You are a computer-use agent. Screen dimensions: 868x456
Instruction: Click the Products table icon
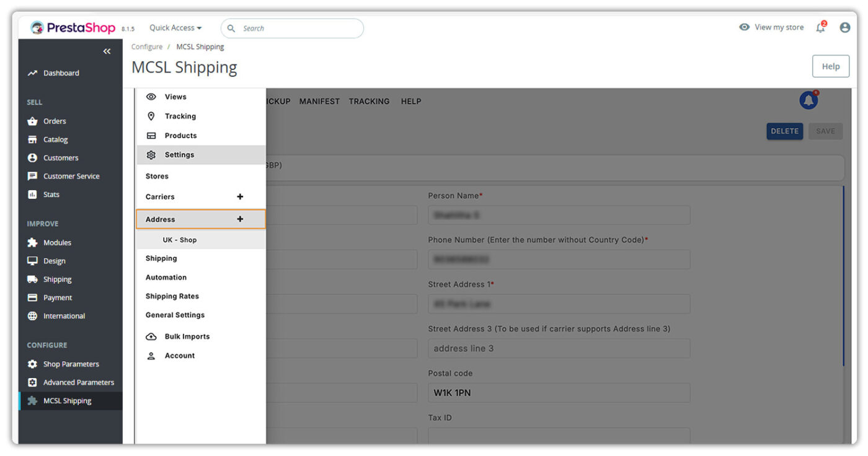click(151, 136)
